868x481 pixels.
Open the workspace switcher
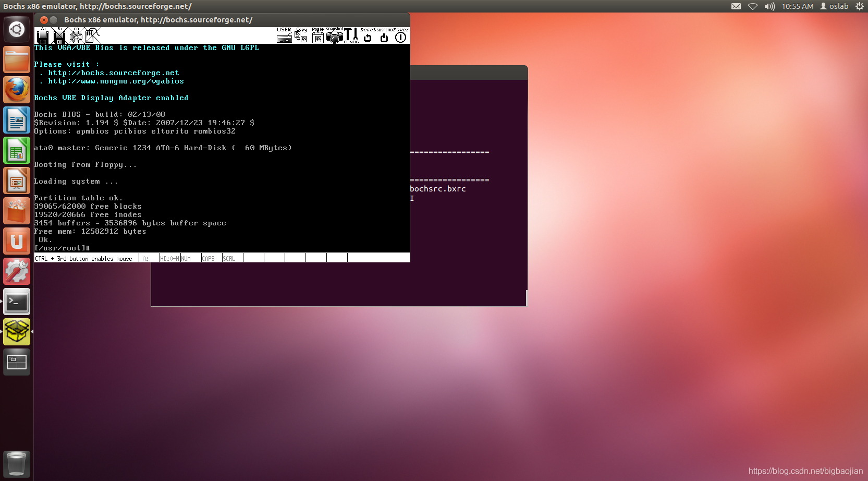click(17, 362)
